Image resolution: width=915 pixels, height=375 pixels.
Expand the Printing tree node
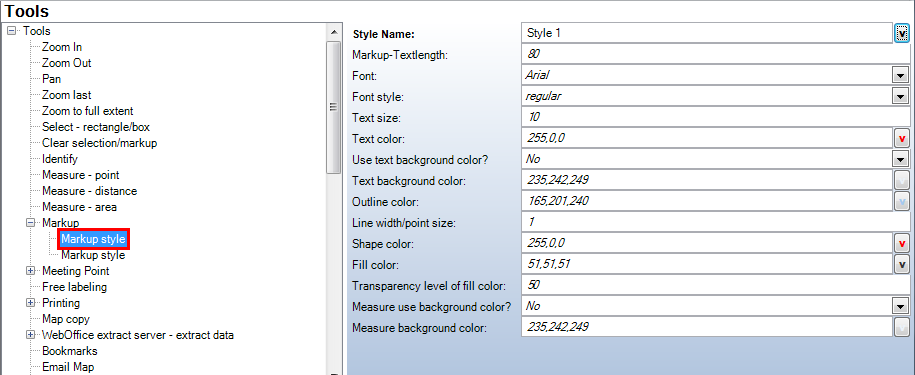point(30,303)
